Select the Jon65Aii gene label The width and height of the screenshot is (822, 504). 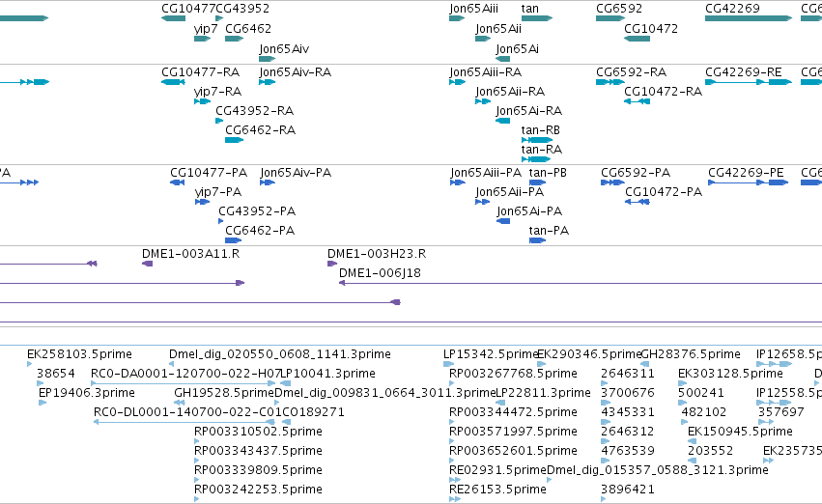pyautogui.click(x=498, y=29)
